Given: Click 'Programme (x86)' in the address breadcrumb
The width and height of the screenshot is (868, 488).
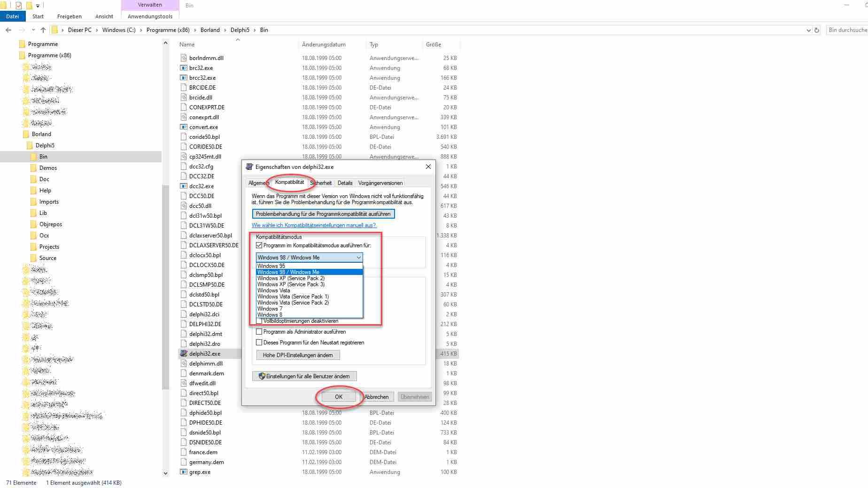Looking at the screenshot, I should (168, 30).
